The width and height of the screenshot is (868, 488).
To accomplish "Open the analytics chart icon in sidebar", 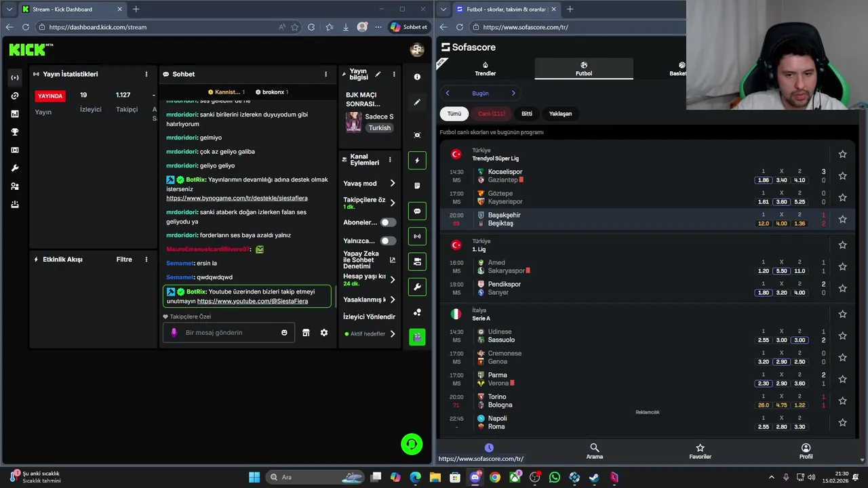I will click(x=15, y=114).
